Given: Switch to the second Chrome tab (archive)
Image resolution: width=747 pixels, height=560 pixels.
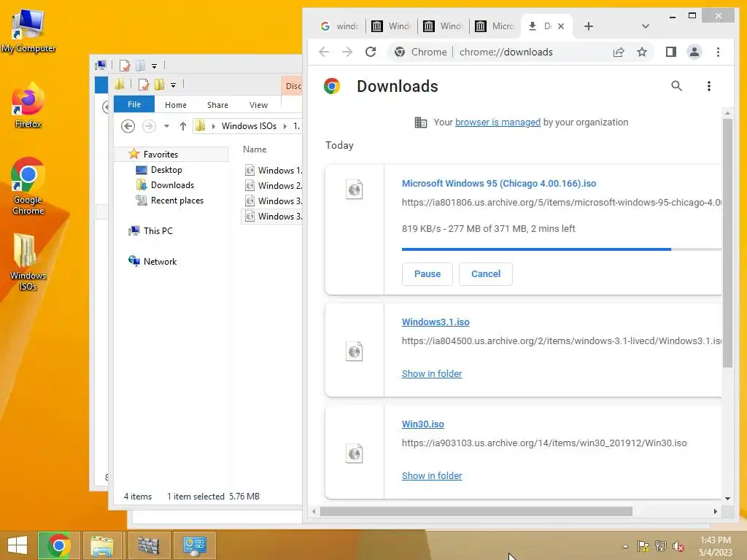Looking at the screenshot, I should [392, 26].
